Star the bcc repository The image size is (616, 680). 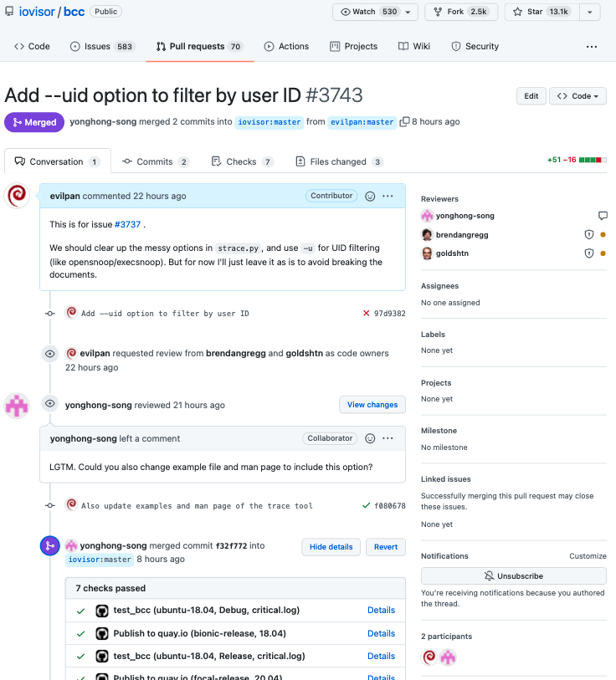tap(539, 12)
